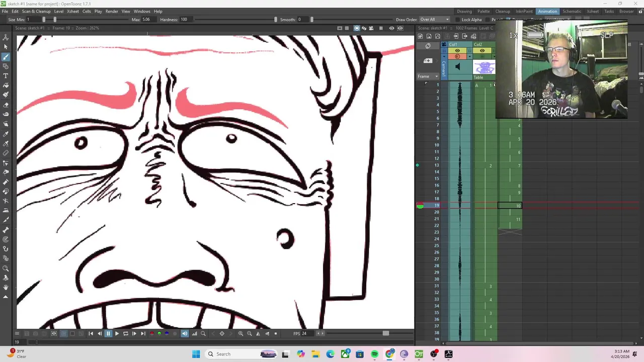Select the Eraser tool
644x362 pixels.
pyautogui.click(x=6, y=105)
